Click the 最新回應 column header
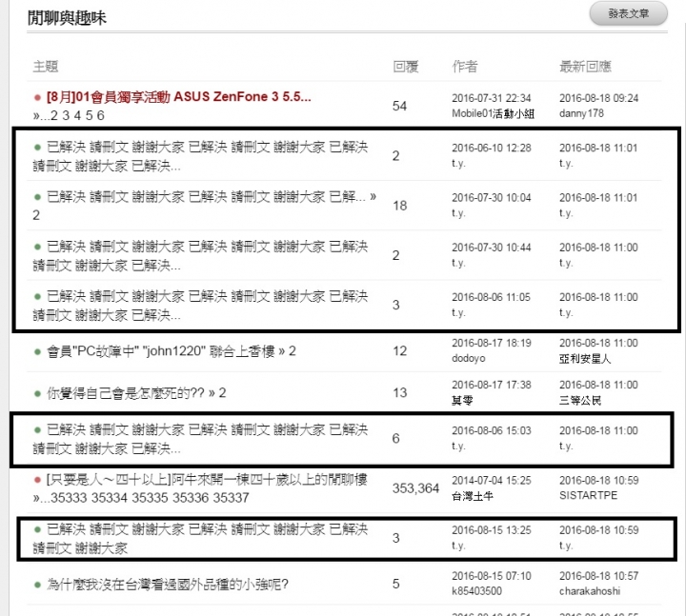The height and width of the screenshot is (616, 686). click(x=585, y=67)
